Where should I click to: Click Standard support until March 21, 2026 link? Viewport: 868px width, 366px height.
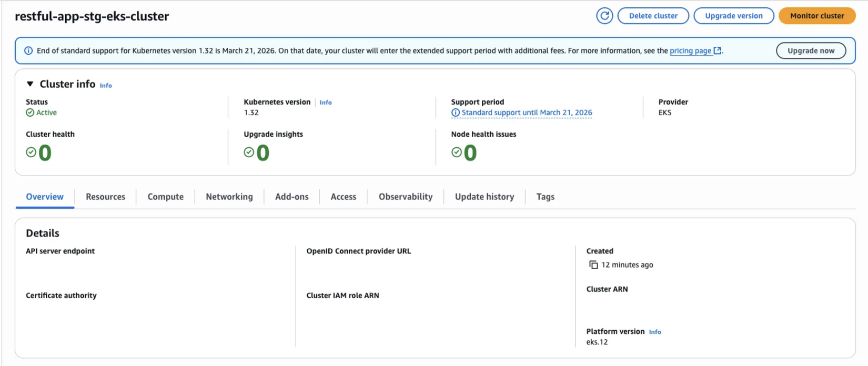pyautogui.click(x=527, y=113)
